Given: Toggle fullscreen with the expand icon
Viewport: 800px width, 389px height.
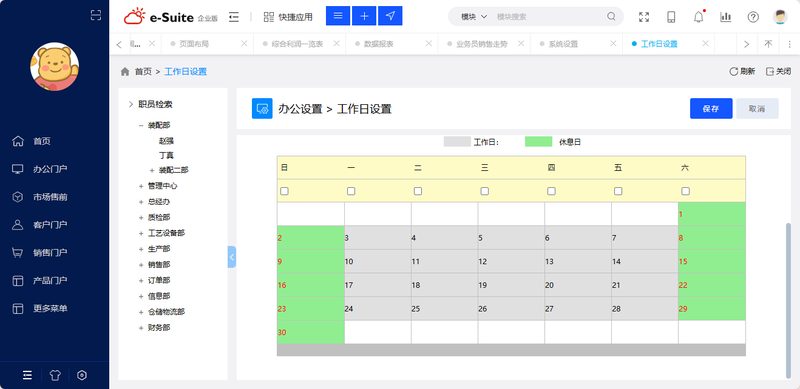Looking at the screenshot, I should coord(644,17).
